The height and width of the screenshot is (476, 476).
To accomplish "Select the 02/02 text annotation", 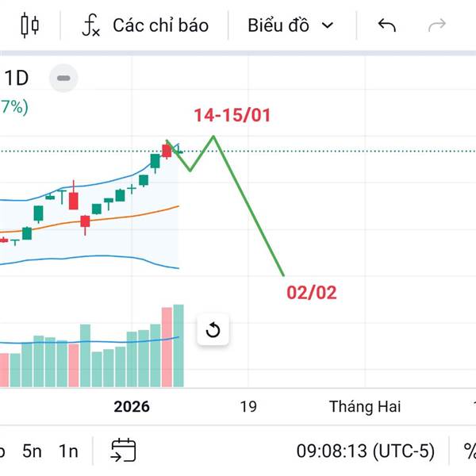I will tap(312, 293).
